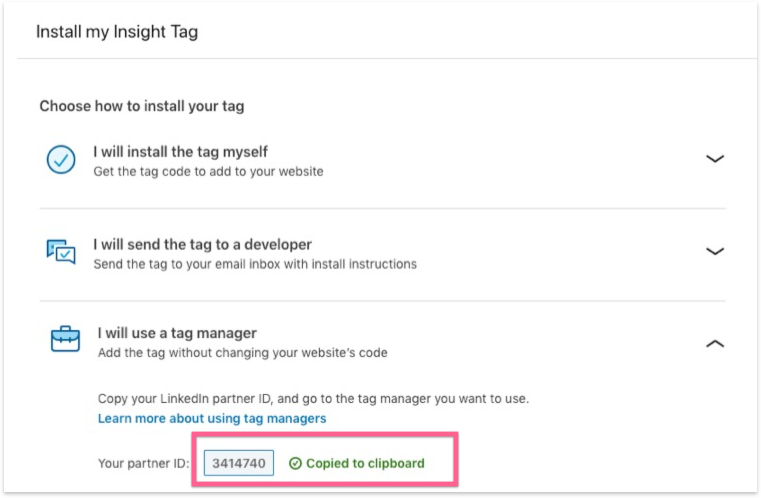
Task: Click the 'Install my Insight Tag' title
Action: coord(117,32)
